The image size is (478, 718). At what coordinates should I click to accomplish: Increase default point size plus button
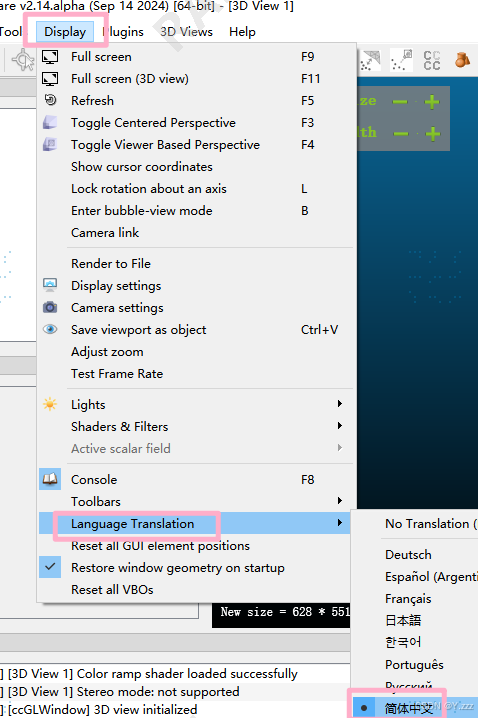432,102
